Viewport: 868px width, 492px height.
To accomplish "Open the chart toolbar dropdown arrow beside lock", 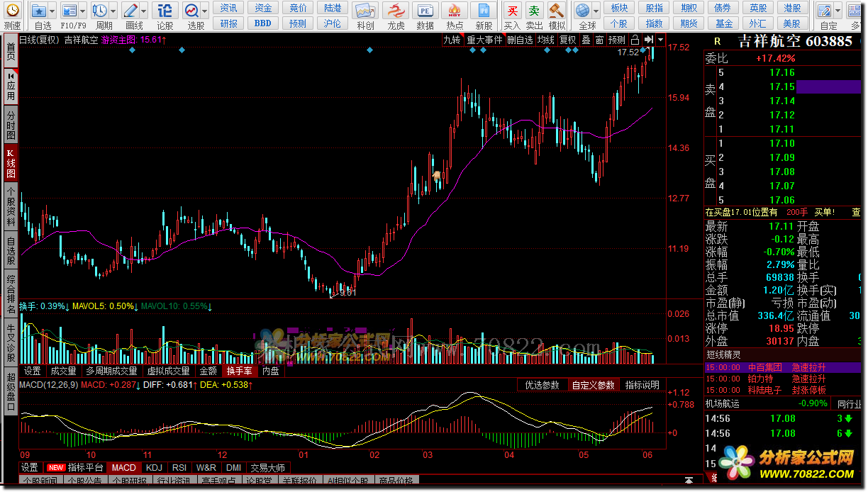I will point(661,40).
